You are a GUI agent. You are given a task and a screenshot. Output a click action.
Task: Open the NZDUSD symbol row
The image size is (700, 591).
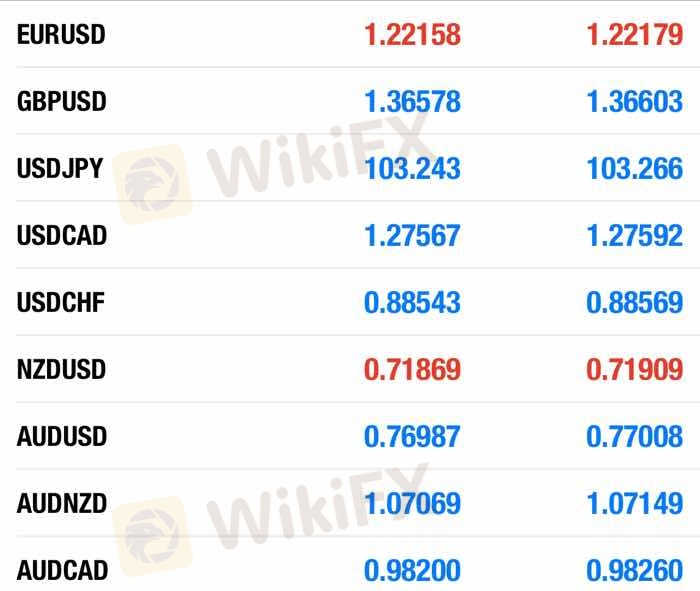coord(350,369)
